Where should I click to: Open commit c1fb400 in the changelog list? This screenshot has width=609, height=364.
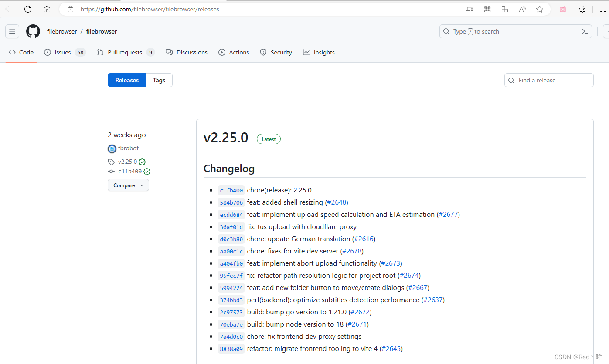pos(231,190)
